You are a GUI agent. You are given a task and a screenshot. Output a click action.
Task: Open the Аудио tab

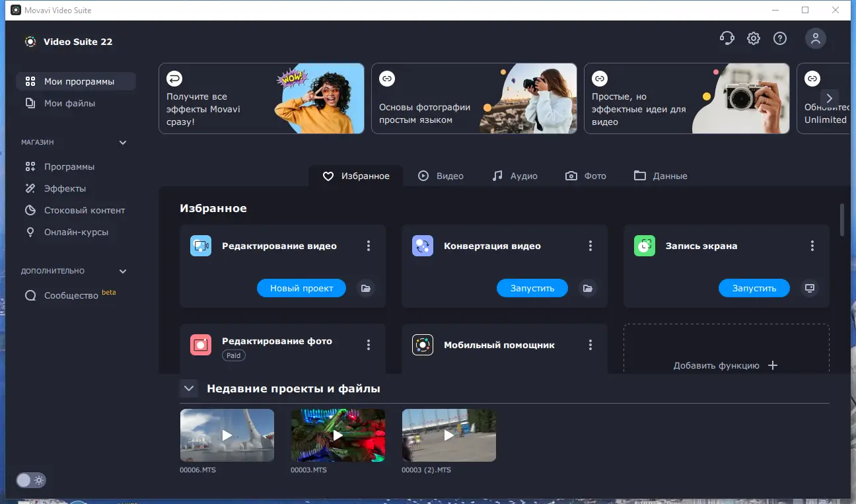click(515, 176)
